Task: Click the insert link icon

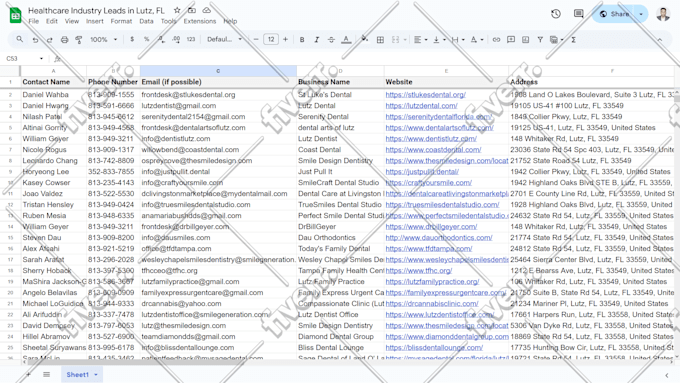Action: (x=496, y=39)
